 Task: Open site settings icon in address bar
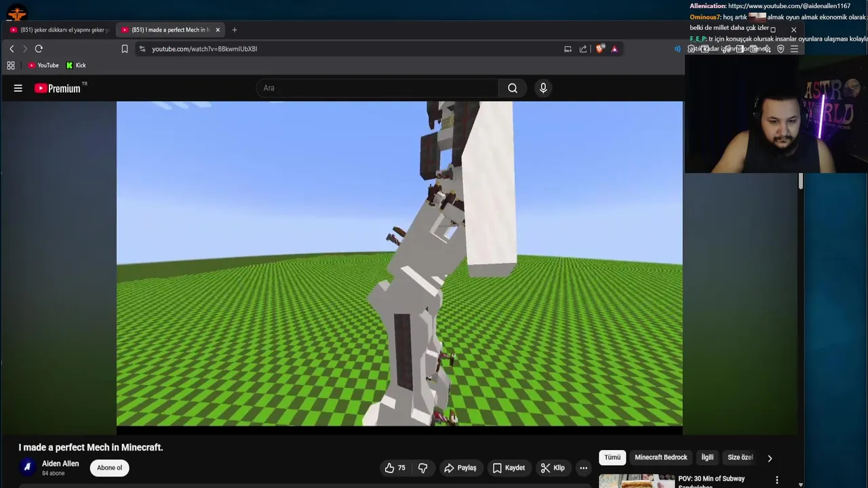142,49
